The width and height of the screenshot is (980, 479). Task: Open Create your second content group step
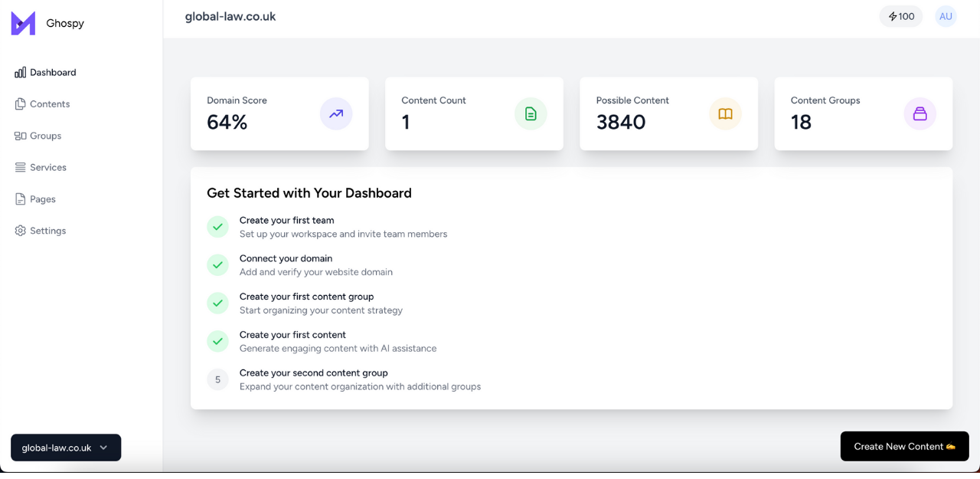coord(313,373)
